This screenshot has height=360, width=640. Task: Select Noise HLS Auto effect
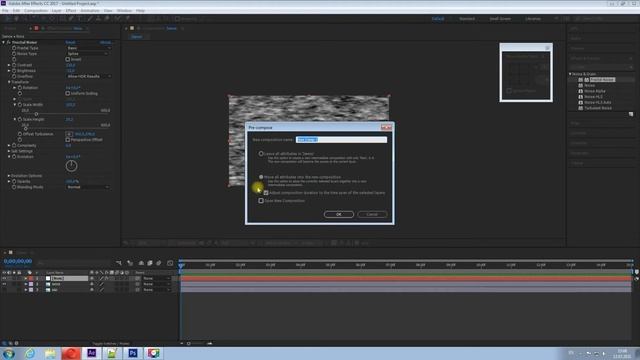(598, 102)
